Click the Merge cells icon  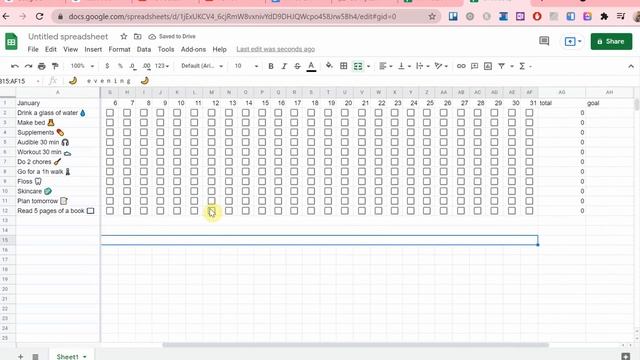358,66
